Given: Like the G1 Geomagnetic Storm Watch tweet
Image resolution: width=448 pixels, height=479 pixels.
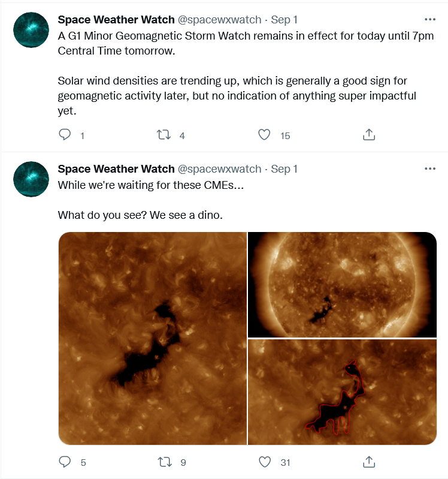Looking at the screenshot, I should coord(264,135).
